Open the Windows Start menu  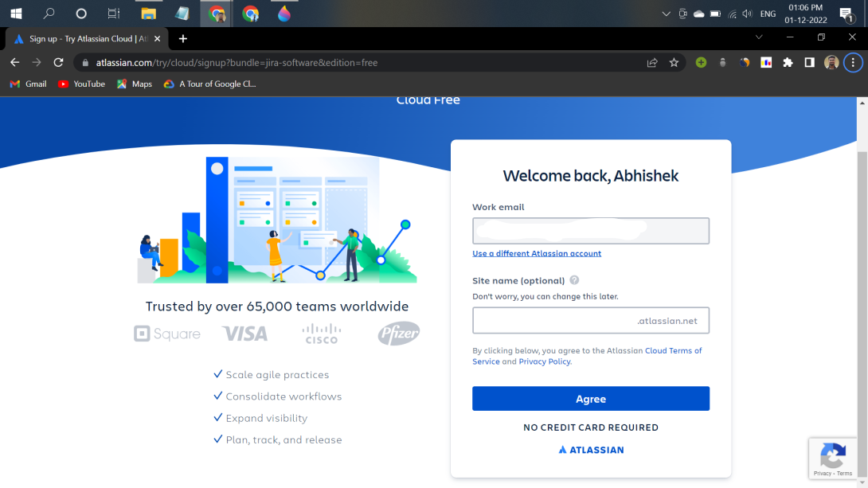pyautogui.click(x=15, y=14)
